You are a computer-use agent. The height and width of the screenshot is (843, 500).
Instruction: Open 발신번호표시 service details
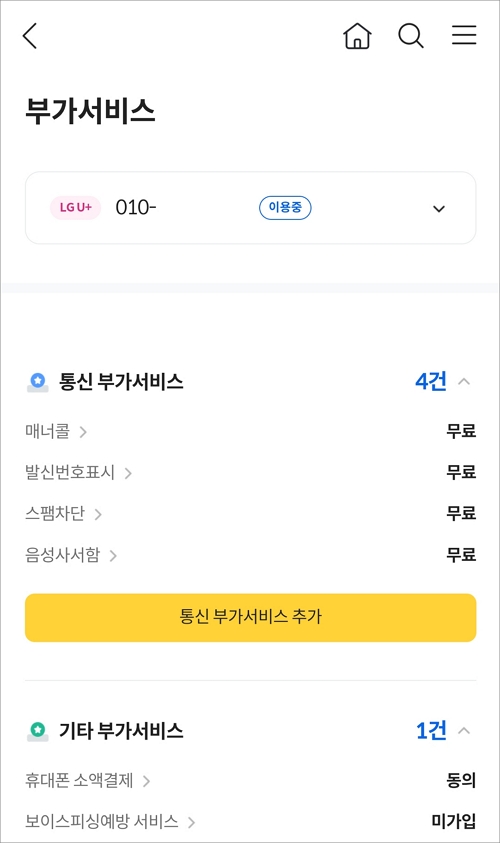pos(78,473)
